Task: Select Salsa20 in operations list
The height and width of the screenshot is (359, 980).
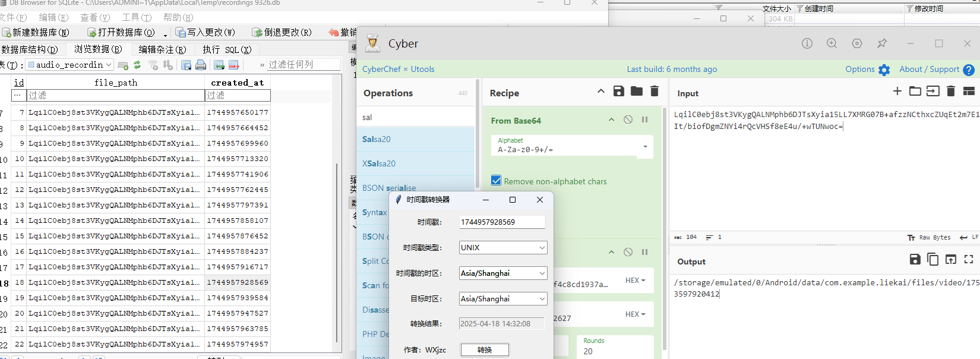Action: tap(416, 139)
